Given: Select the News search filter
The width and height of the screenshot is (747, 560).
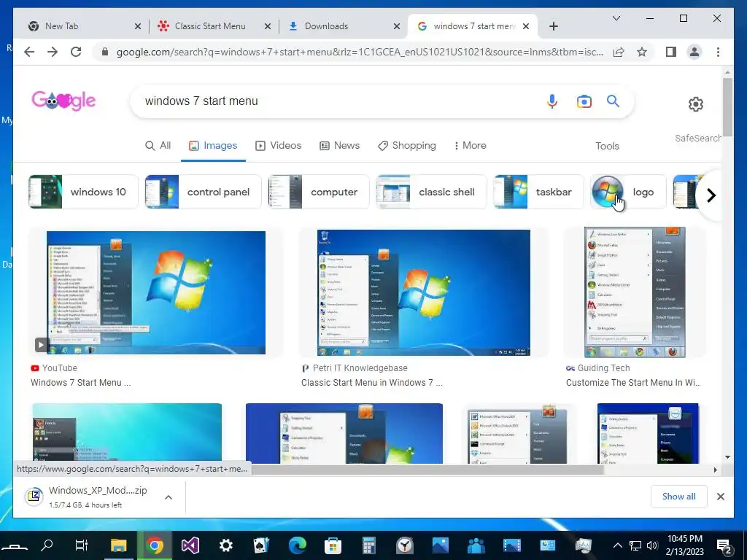Looking at the screenshot, I should coord(340,146).
